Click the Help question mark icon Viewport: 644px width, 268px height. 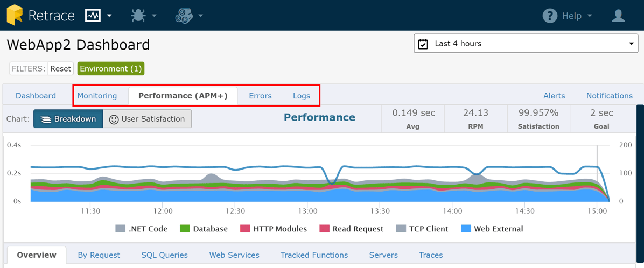tap(550, 16)
